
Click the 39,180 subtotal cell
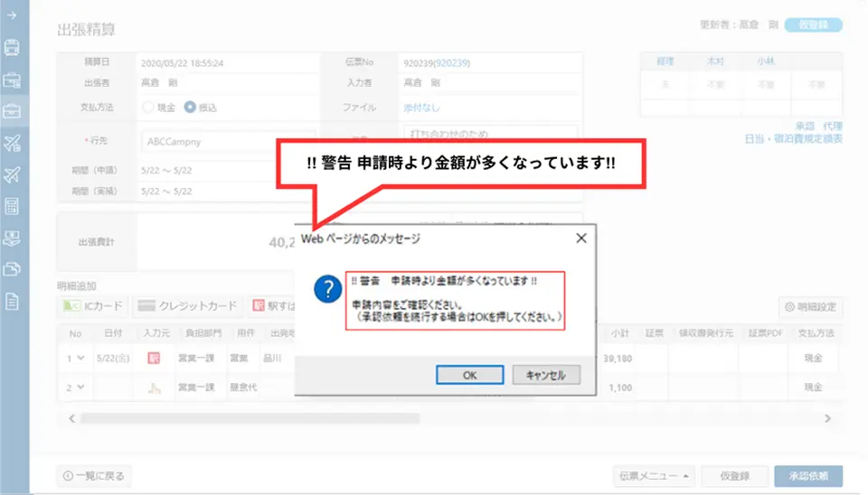tap(618, 359)
